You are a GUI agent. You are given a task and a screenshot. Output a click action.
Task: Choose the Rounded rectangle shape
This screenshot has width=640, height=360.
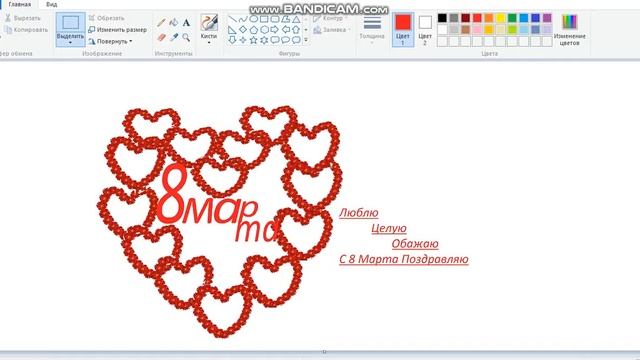coord(275,19)
